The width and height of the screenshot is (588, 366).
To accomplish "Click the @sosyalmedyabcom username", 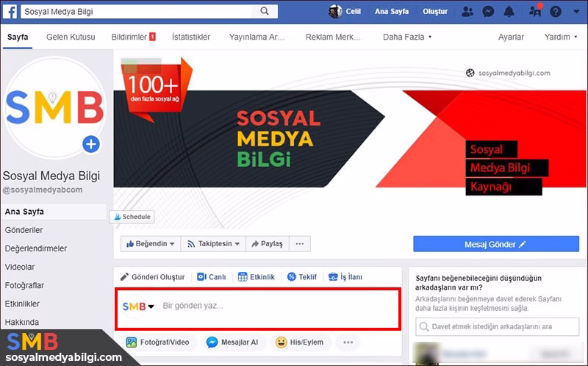I will (x=43, y=190).
